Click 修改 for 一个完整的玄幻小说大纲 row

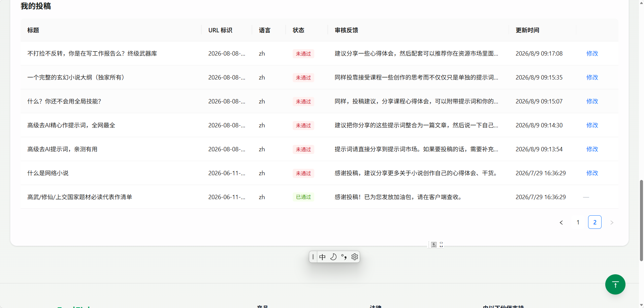pos(592,78)
